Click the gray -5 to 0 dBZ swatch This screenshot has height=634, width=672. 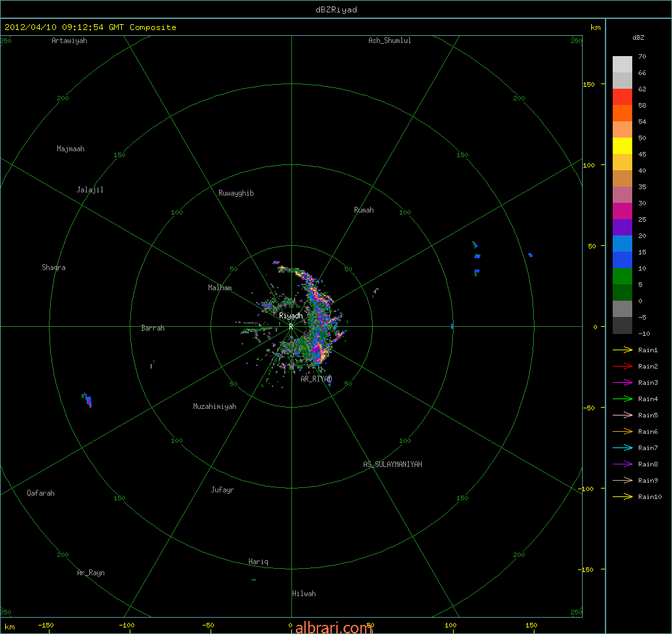(622, 309)
